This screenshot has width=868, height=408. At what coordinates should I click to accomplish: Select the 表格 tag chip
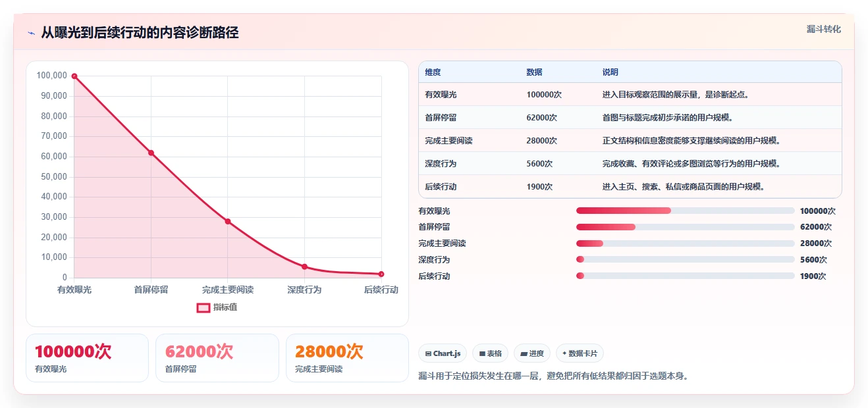pos(490,353)
